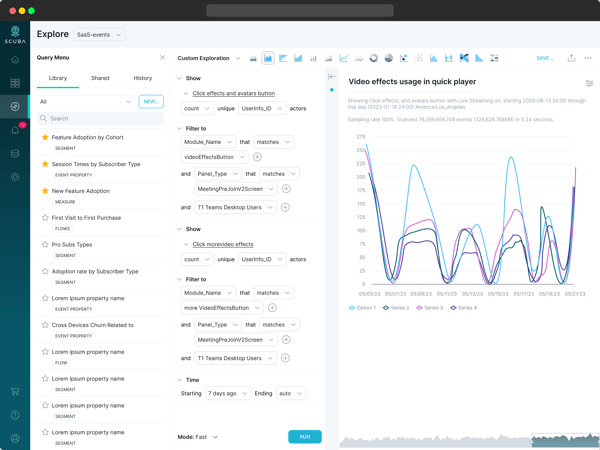Viewport: 600px width, 450px height.
Task: Star First Visit to First Purchase
Action: click(45, 217)
